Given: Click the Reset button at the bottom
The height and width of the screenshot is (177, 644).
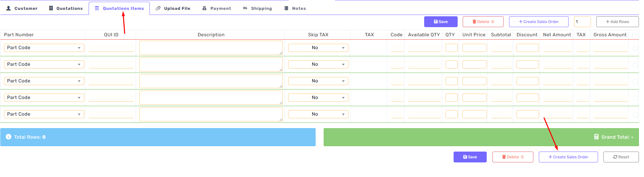Looking at the screenshot, I should click(x=621, y=157).
